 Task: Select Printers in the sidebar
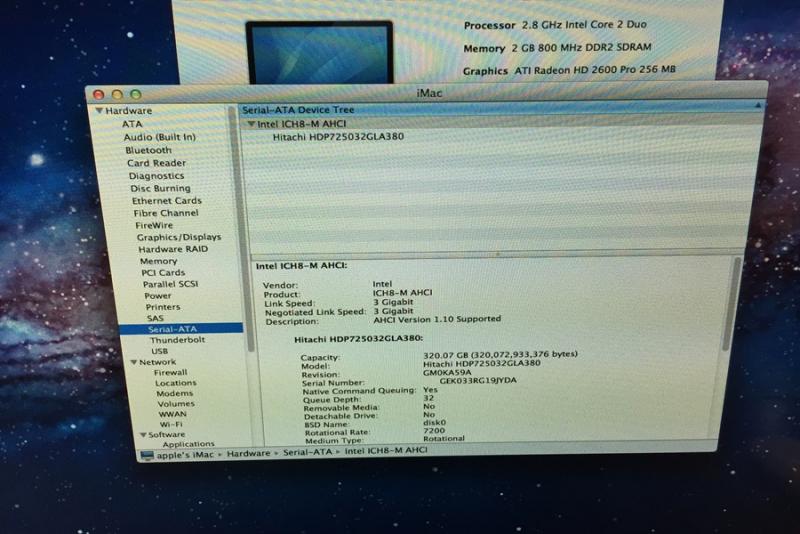click(x=163, y=307)
